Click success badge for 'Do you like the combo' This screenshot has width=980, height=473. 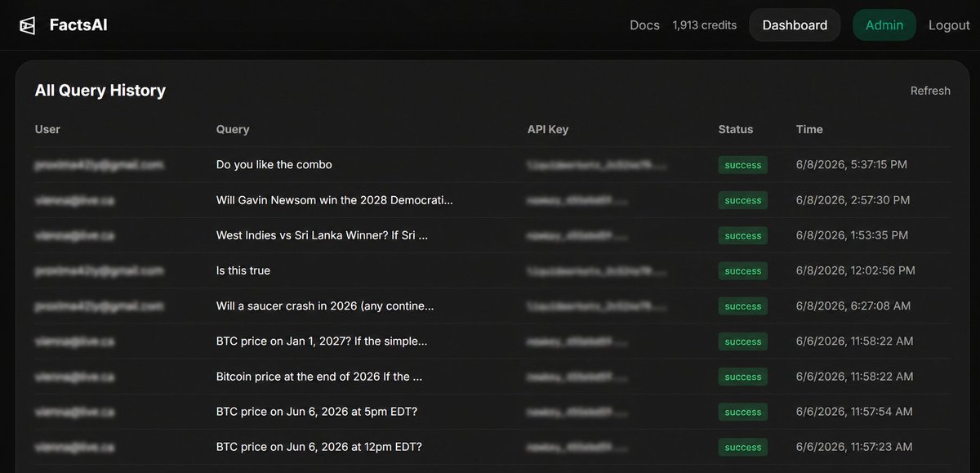pos(743,165)
